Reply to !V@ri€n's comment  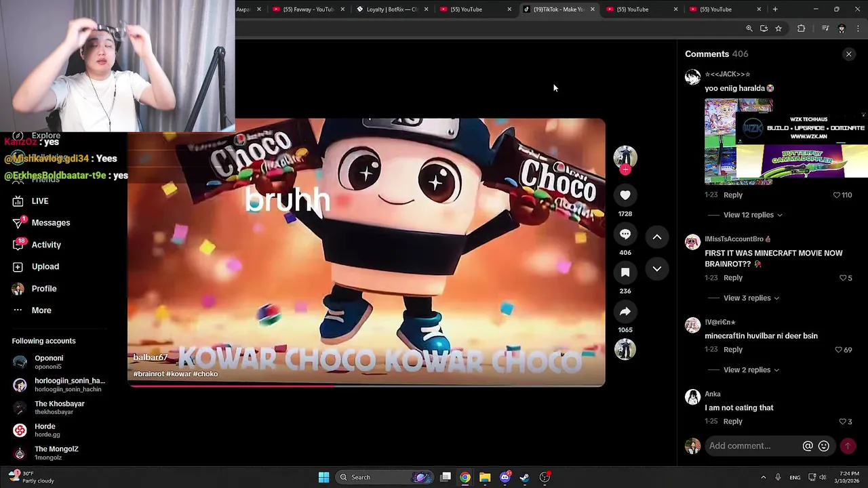click(733, 350)
